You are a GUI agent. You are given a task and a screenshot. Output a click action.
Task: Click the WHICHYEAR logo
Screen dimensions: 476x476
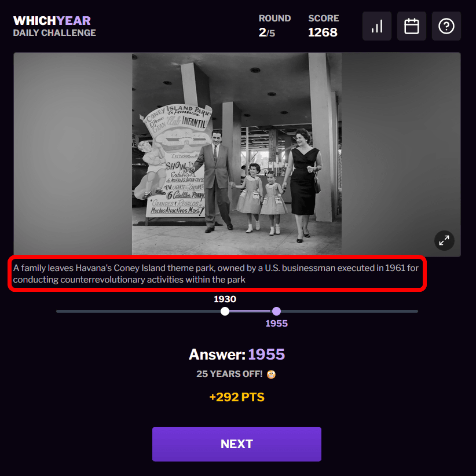52,21
